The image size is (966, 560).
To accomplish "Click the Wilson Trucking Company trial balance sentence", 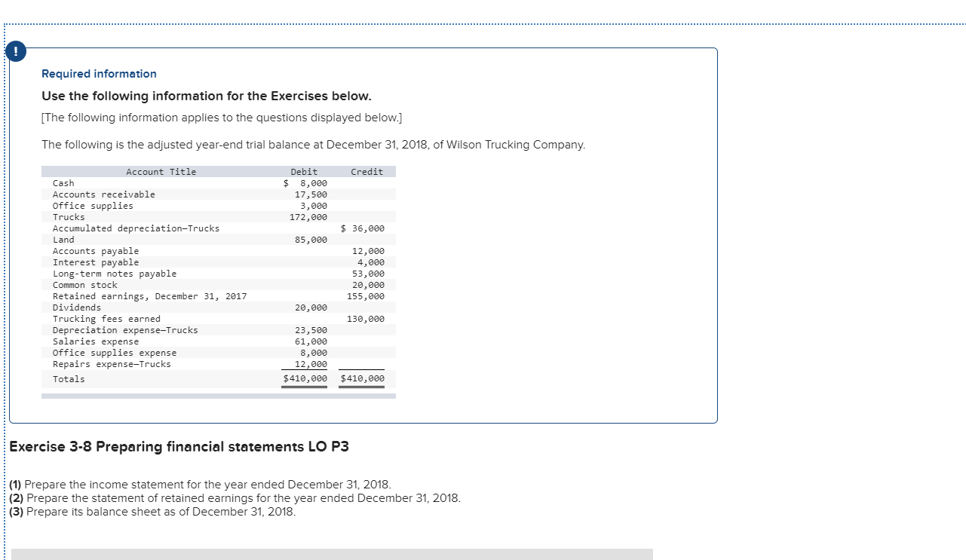I will coord(313,145).
